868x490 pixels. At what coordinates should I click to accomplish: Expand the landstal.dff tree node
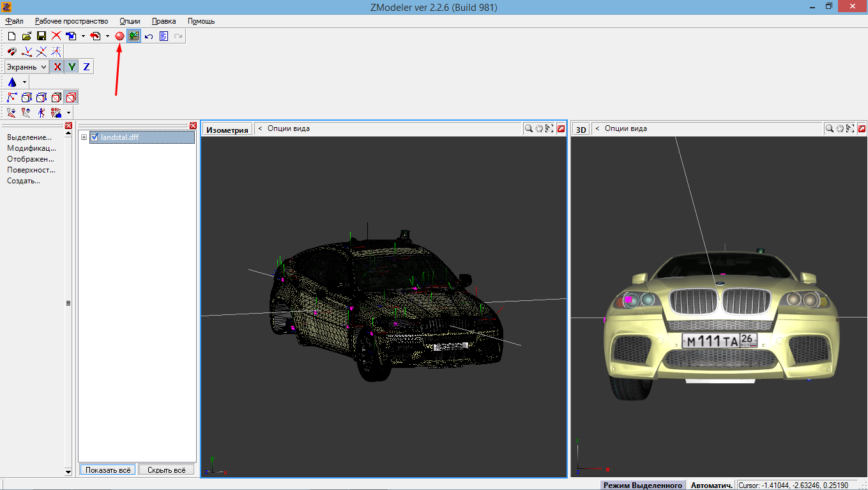pyautogui.click(x=84, y=137)
